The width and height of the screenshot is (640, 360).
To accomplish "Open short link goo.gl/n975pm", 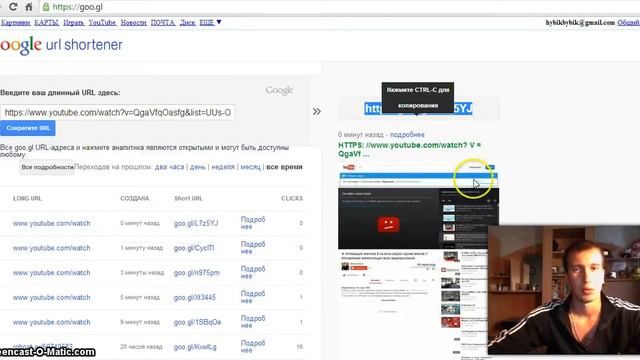I will pyautogui.click(x=197, y=273).
